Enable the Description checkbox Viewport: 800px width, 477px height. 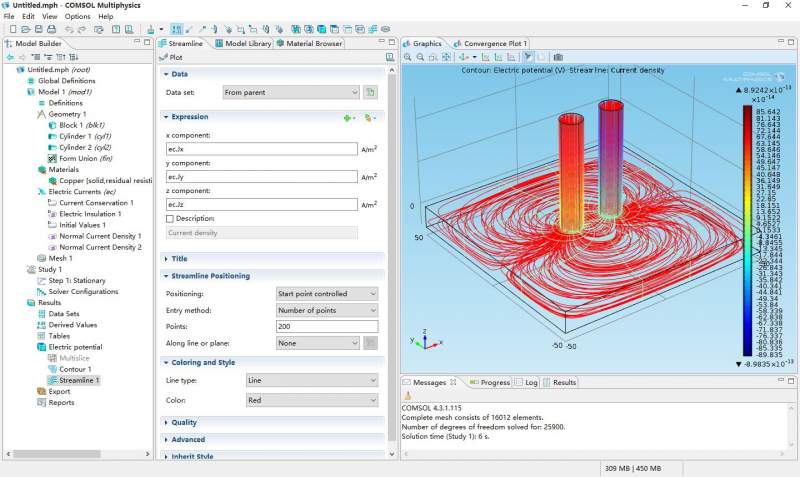click(170, 218)
